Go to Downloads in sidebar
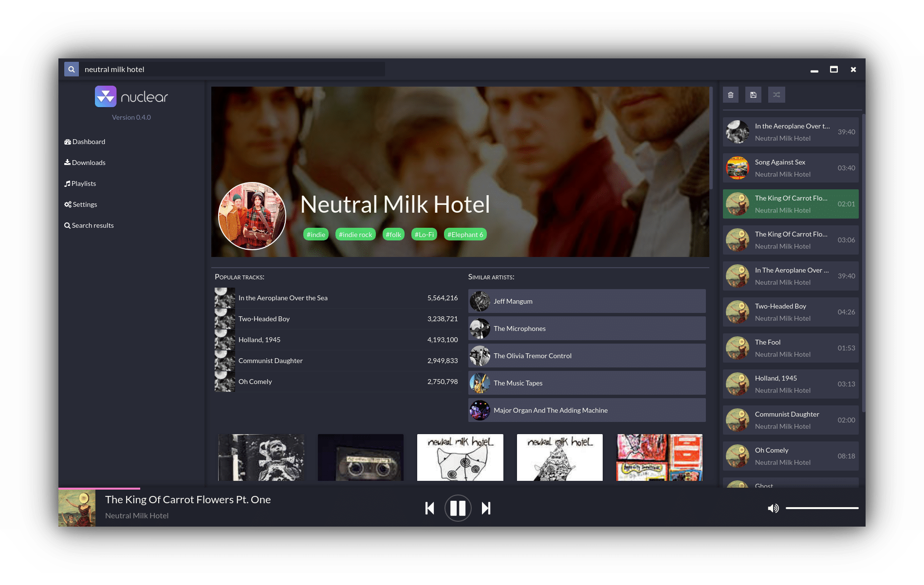The height and width of the screenshot is (585, 924). [85, 163]
